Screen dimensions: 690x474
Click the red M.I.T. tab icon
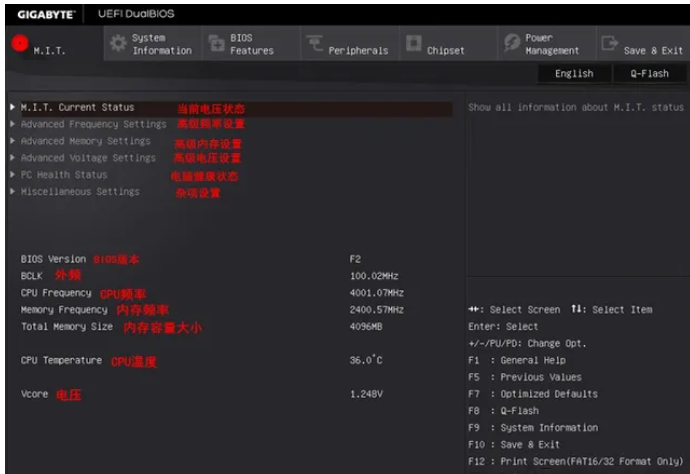[x=19, y=43]
